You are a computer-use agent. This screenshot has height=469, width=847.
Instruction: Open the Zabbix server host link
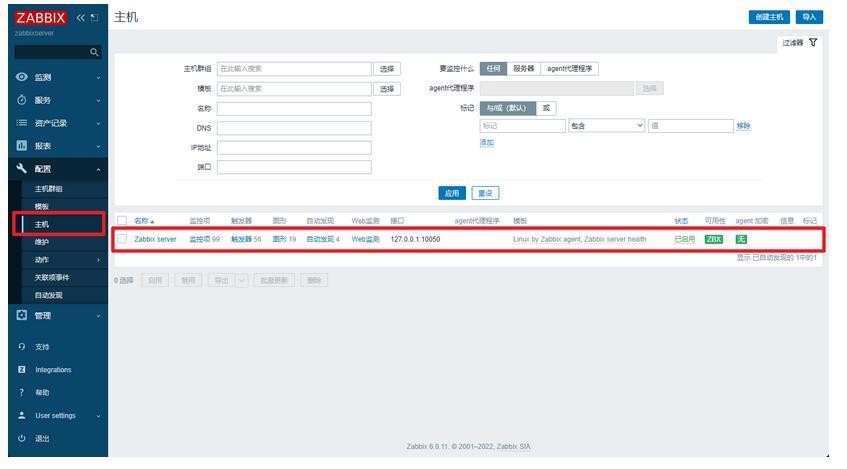coord(155,239)
